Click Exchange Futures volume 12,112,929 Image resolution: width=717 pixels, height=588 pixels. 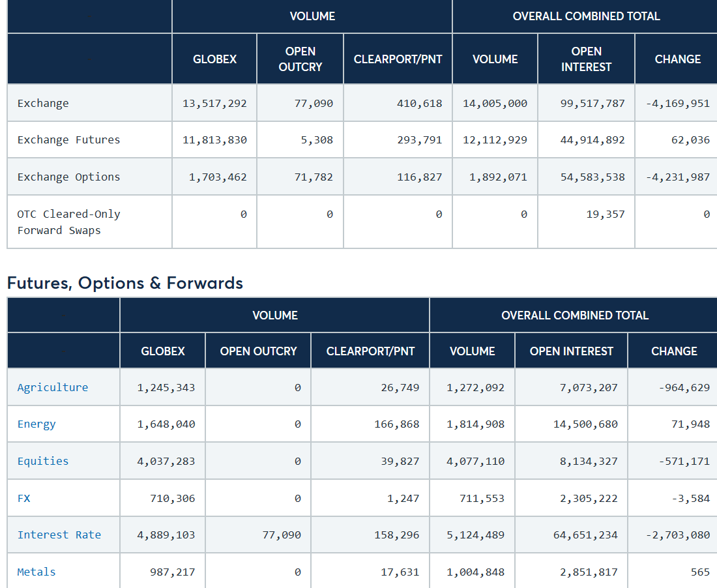[495, 140]
